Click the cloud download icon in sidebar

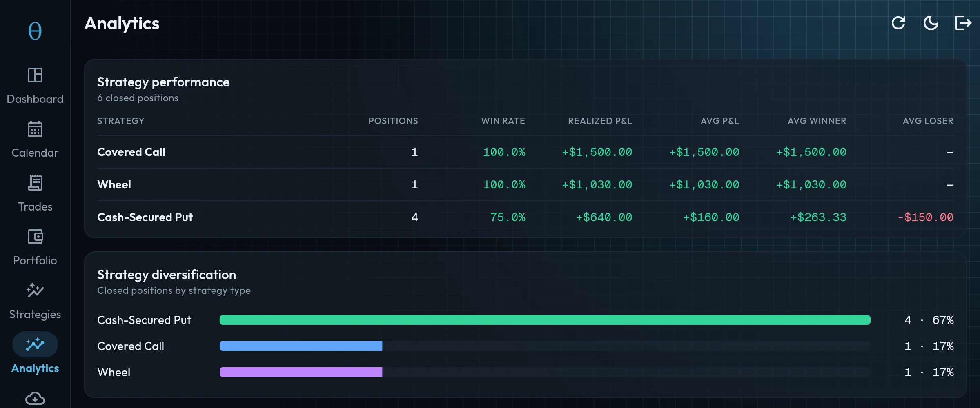pyautogui.click(x=35, y=398)
